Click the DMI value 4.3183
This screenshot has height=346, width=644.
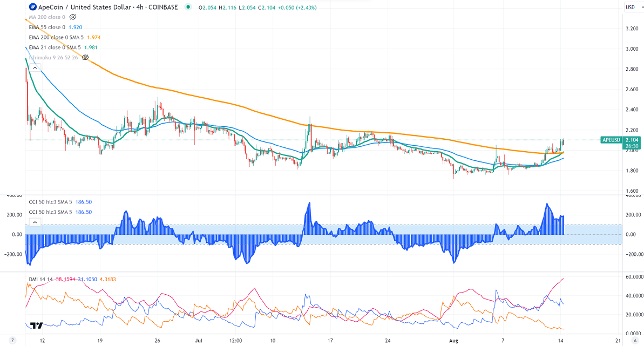(x=107, y=280)
